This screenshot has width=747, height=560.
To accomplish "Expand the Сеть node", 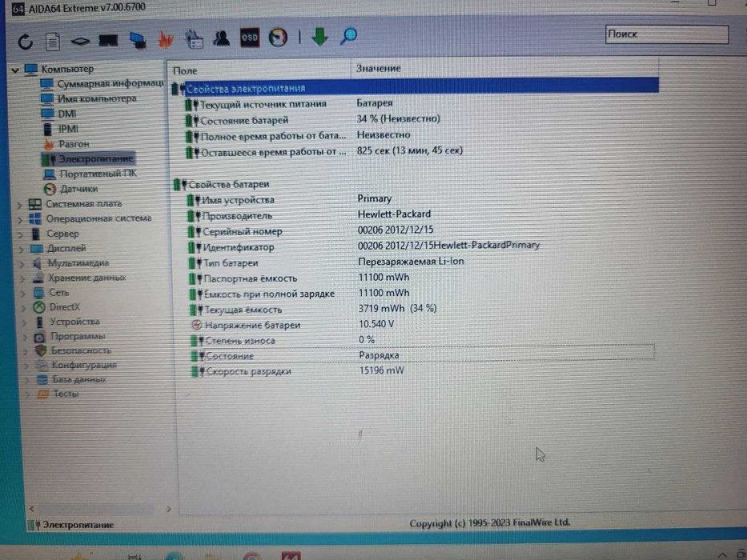I will tap(23, 294).
